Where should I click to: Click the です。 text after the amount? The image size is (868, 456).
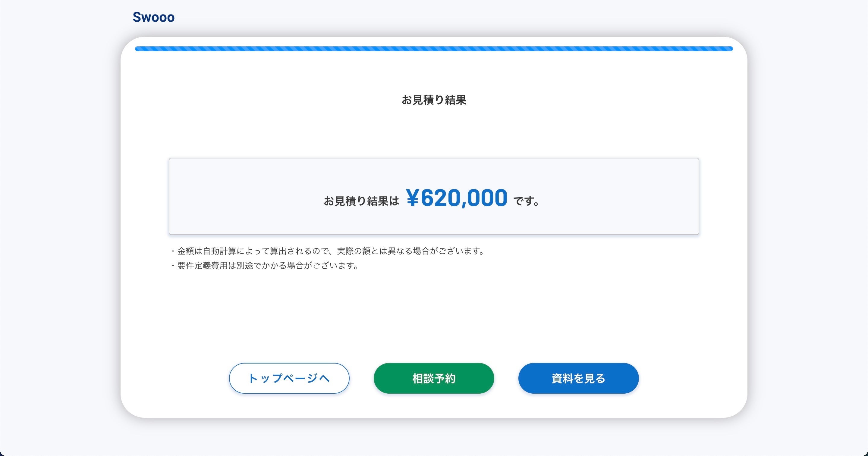point(526,201)
